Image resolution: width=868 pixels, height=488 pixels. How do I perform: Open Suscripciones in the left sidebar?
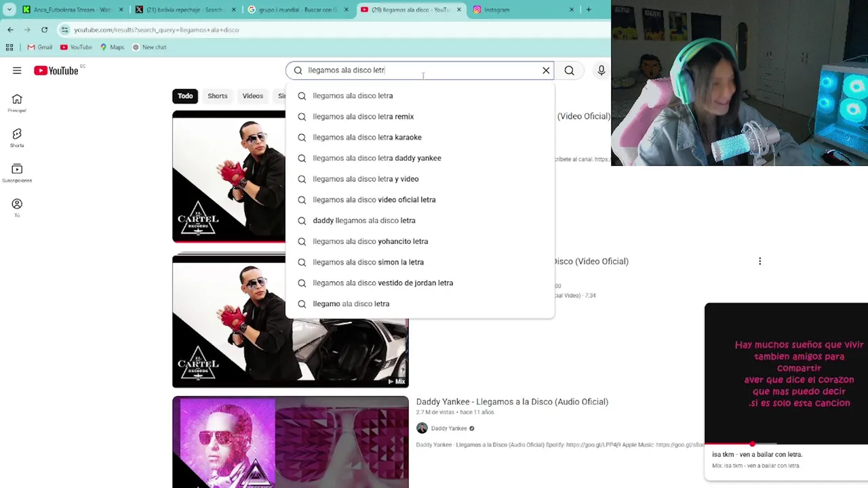(x=17, y=173)
